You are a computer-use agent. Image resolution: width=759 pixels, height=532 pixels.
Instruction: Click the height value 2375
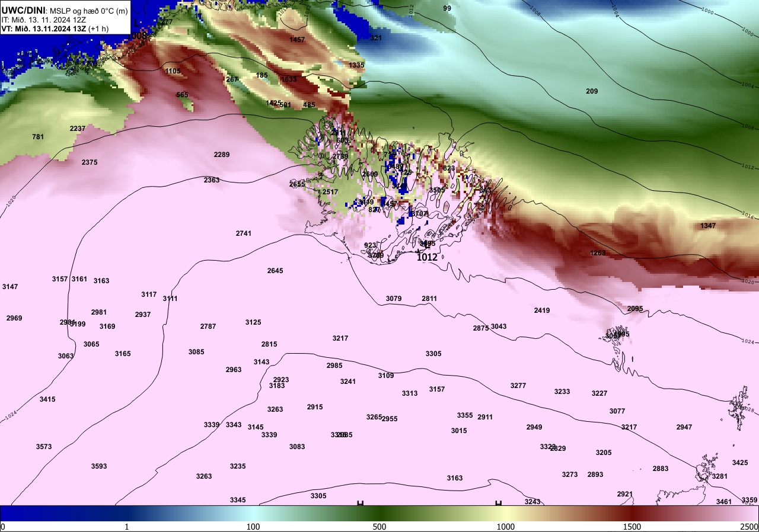[x=90, y=162]
